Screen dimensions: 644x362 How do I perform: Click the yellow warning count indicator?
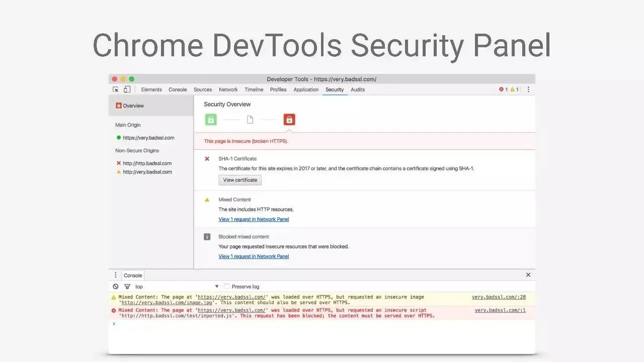point(514,89)
